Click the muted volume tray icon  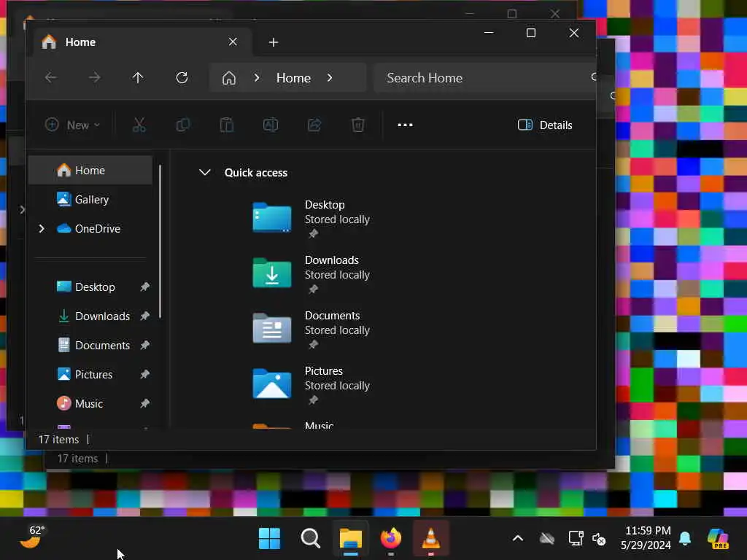(x=599, y=539)
